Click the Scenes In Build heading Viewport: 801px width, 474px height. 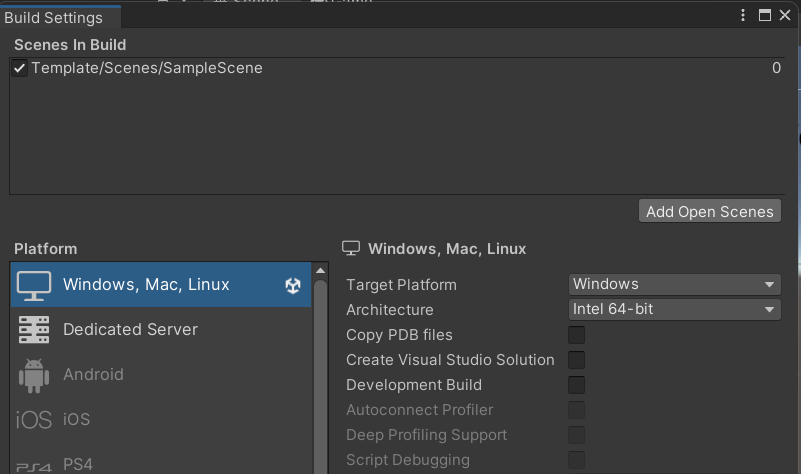point(70,45)
